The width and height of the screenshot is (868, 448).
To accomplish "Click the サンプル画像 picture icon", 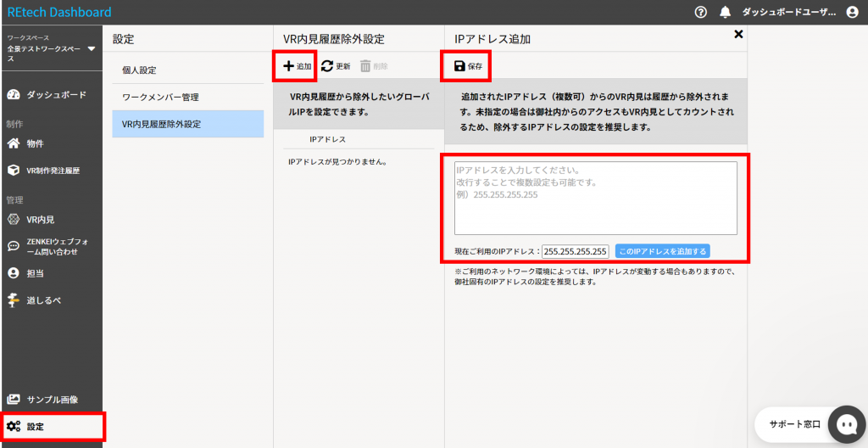I will [14, 400].
